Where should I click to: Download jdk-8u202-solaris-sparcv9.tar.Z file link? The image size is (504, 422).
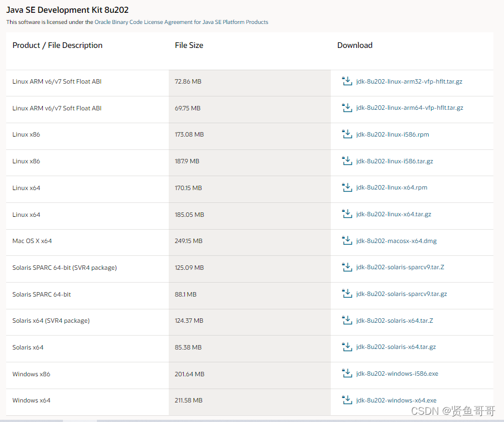click(400, 267)
